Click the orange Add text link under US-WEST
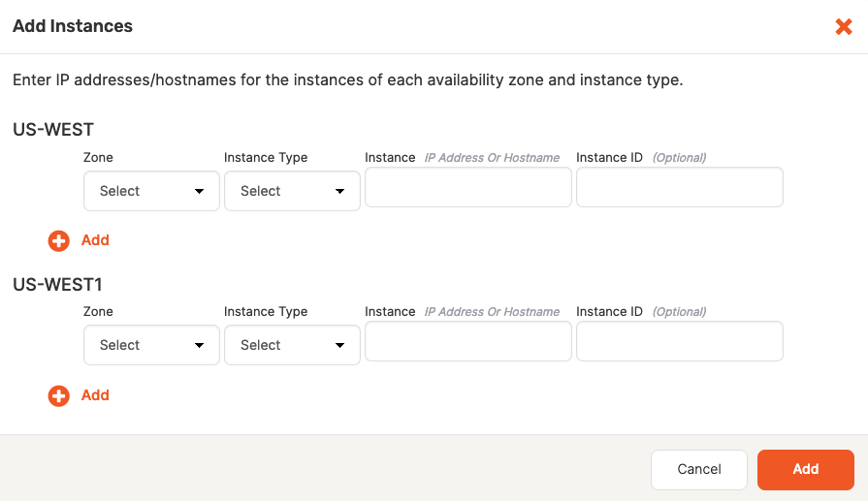The image size is (868, 501). pyautogui.click(x=95, y=240)
